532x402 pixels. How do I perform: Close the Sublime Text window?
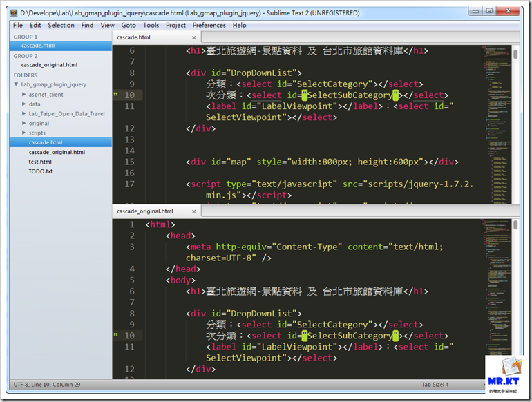click(x=508, y=11)
